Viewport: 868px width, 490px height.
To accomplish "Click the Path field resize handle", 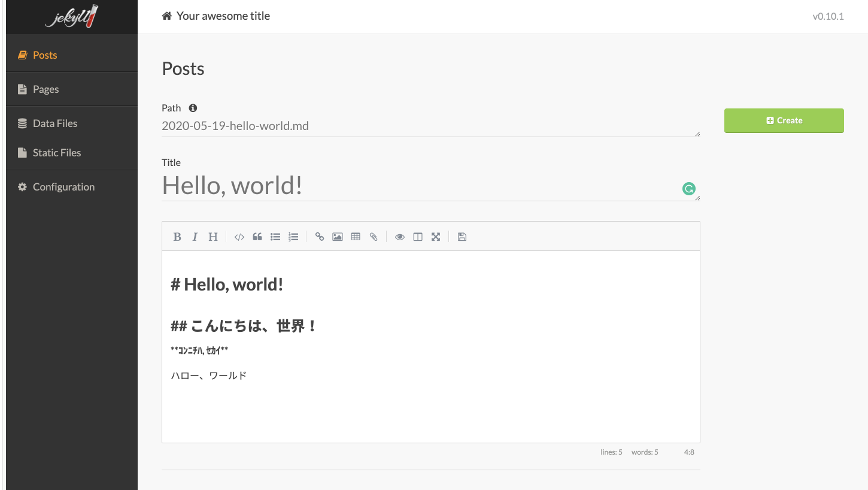I will [x=697, y=134].
